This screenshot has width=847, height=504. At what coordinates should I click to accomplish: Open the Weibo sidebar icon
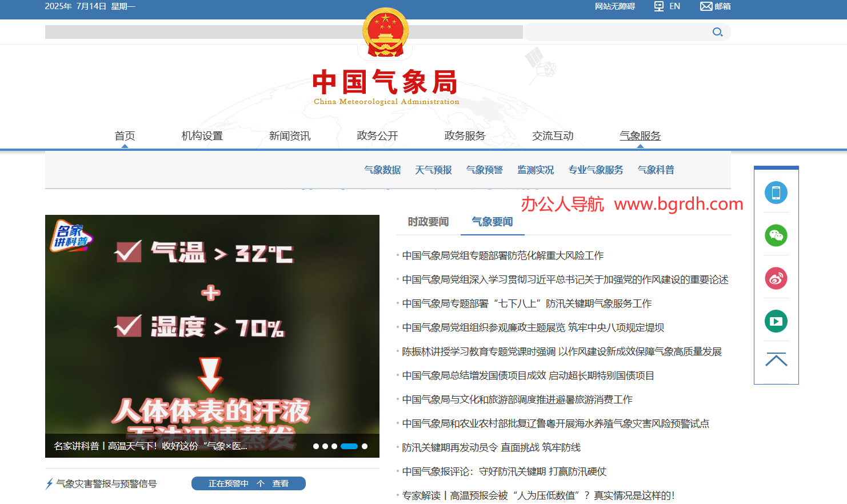tap(776, 278)
